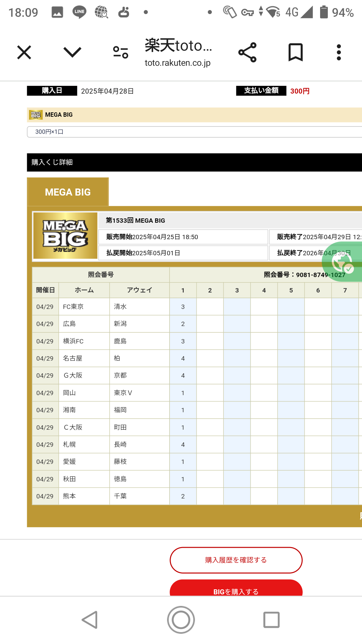Select the 柏 away team cell
Viewport: 362px width, 644px height.
point(139,358)
